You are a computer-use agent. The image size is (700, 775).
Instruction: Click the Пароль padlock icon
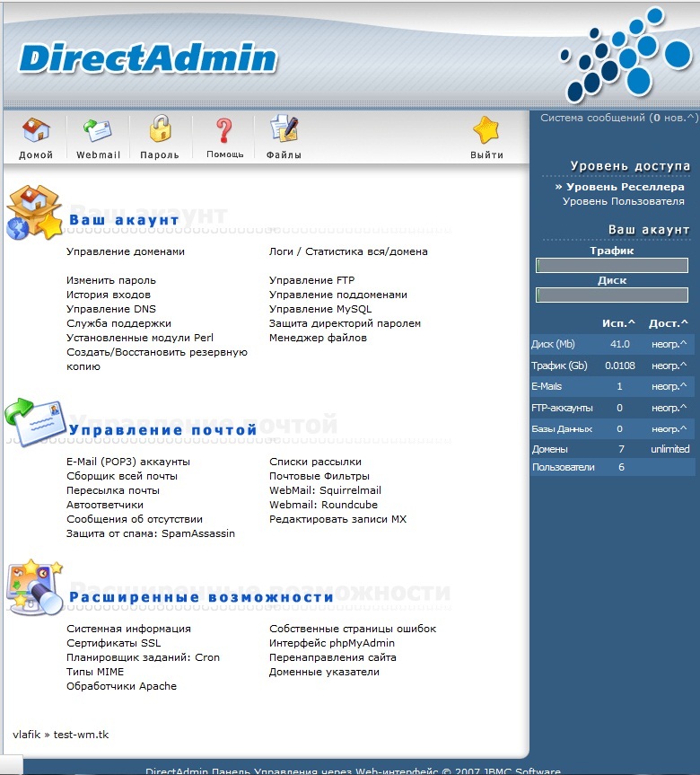(160, 128)
